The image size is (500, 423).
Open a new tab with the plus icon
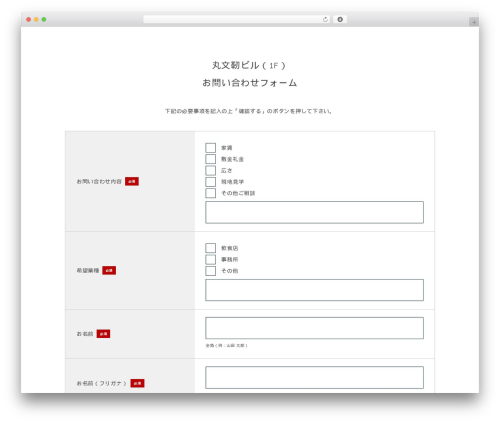point(474,22)
